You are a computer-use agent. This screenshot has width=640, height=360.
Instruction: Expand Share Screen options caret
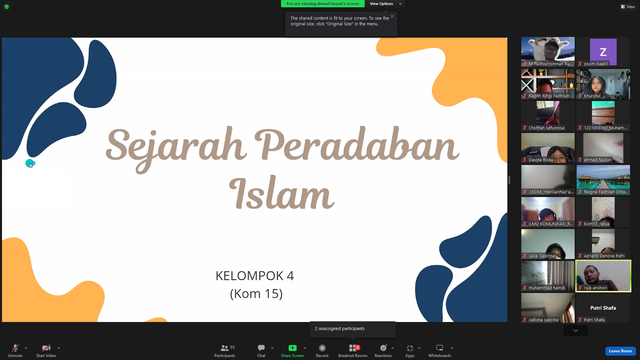point(305,348)
